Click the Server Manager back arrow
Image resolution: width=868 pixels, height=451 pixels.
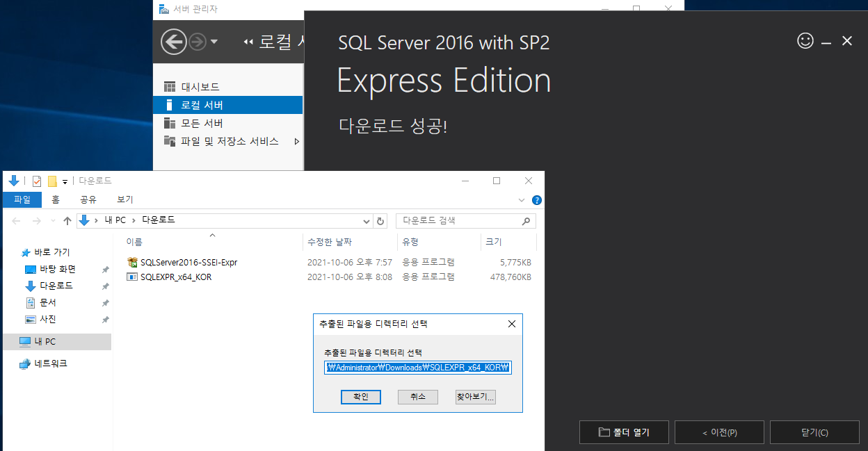click(173, 42)
